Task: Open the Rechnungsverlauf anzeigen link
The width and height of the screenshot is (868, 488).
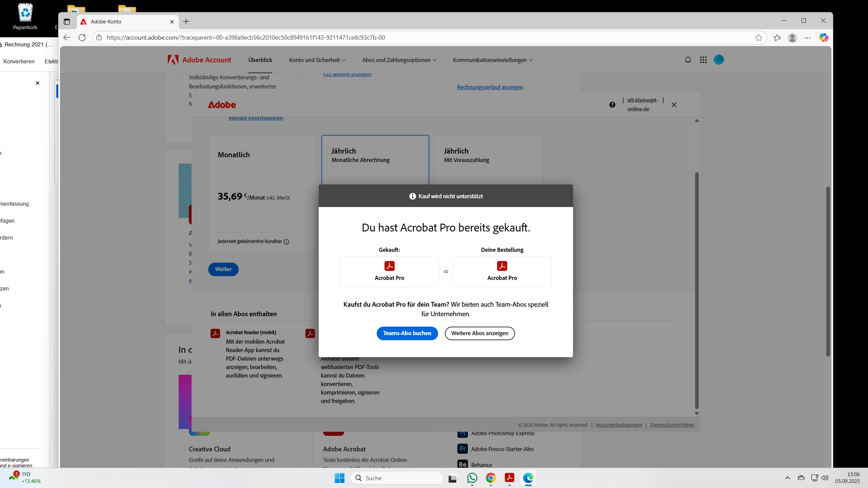Action: pos(490,87)
